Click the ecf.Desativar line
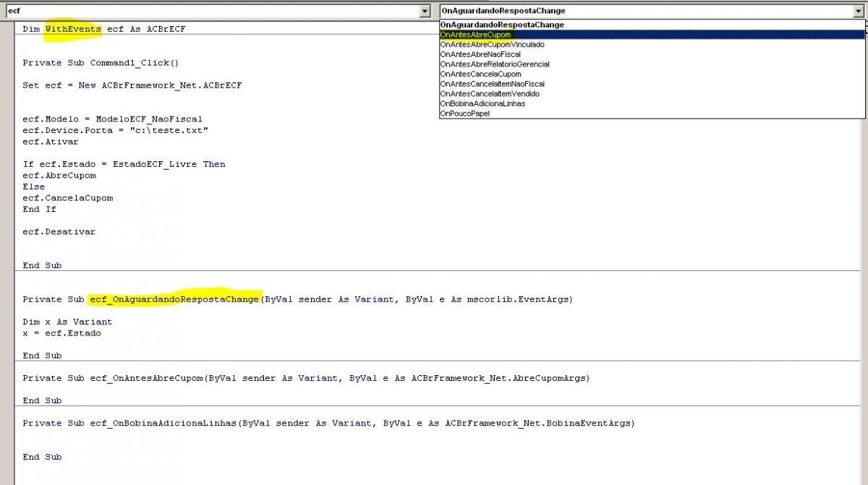This screenshot has width=868, height=485. pyautogui.click(x=59, y=232)
